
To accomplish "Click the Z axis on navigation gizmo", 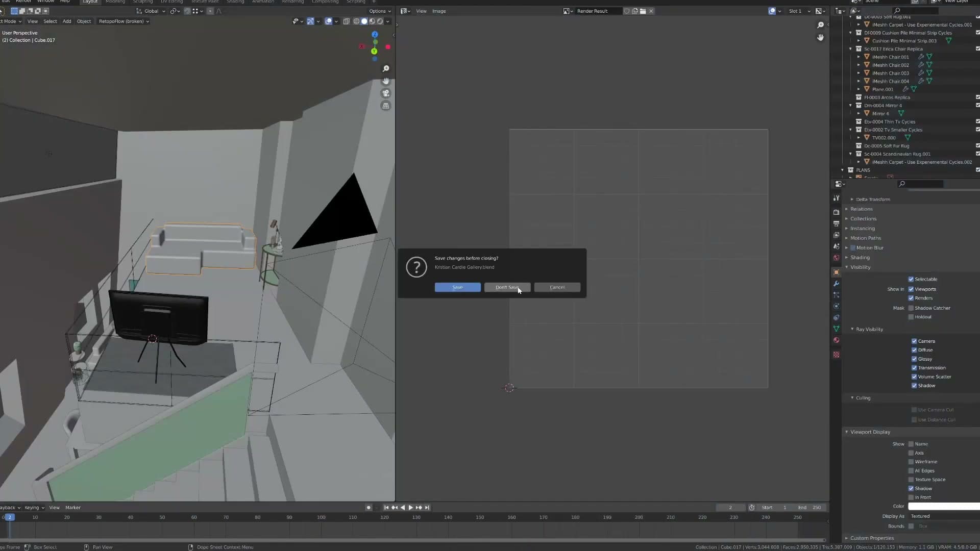I will click(375, 35).
